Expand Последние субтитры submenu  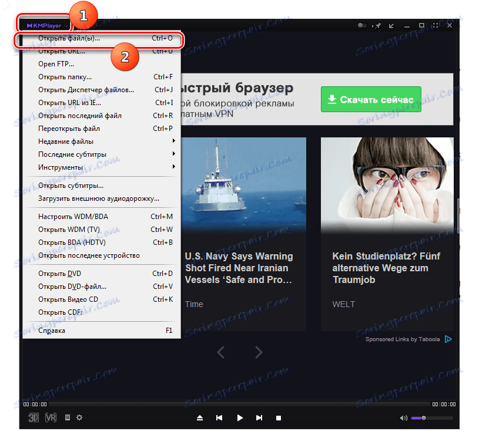click(x=102, y=154)
